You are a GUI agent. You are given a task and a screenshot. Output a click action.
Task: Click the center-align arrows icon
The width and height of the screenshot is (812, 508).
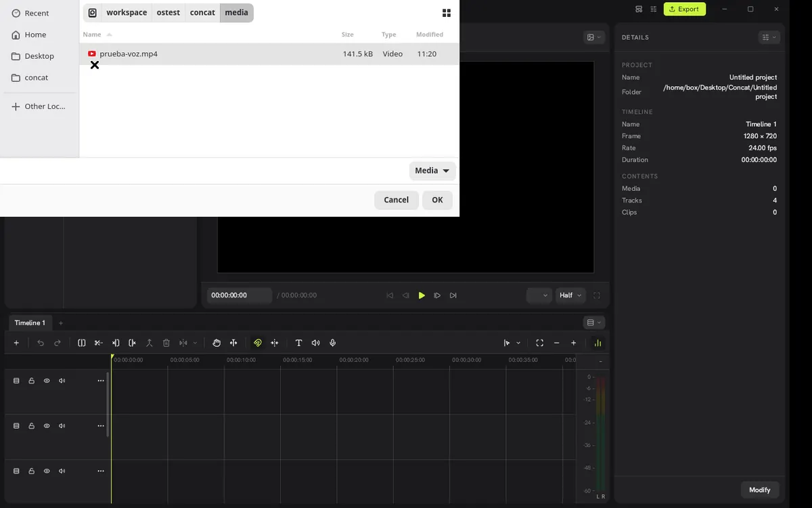(x=275, y=343)
